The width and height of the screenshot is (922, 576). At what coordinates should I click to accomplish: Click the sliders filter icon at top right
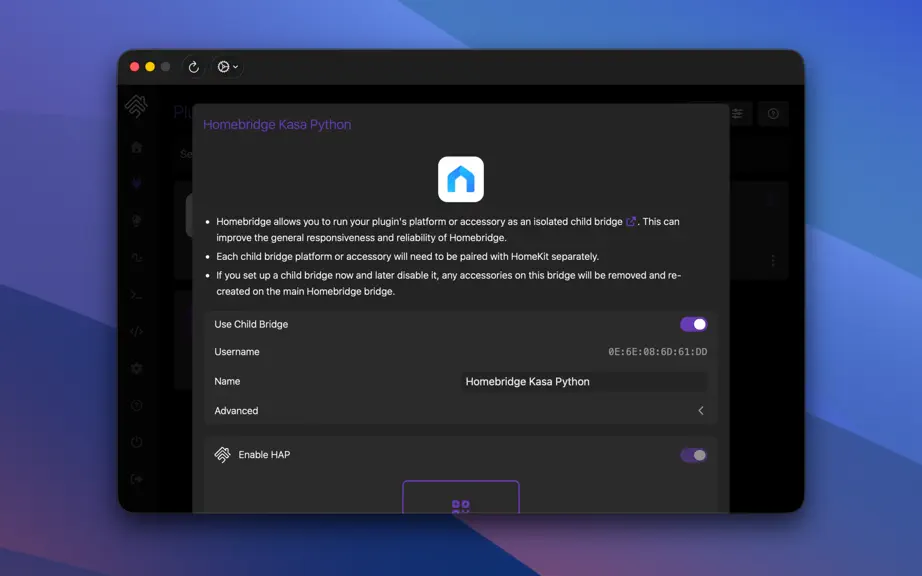[x=737, y=113]
